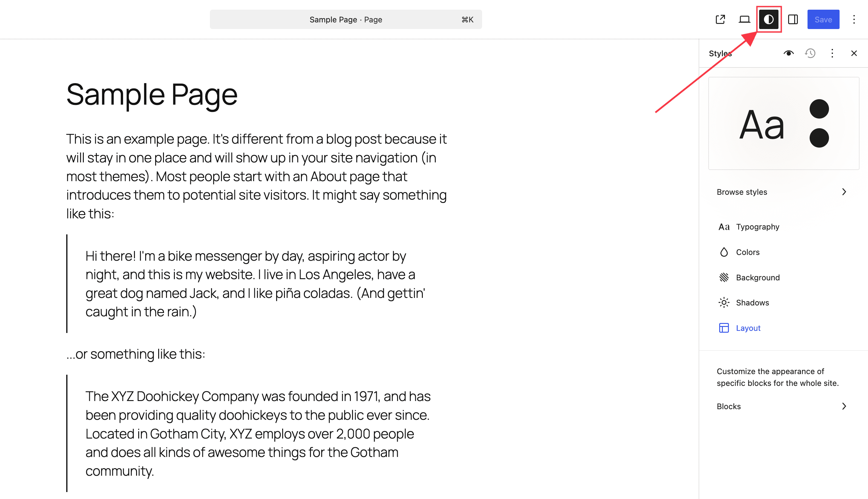Open Typography settings
The image size is (868, 499).
click(x=757, y=227)
